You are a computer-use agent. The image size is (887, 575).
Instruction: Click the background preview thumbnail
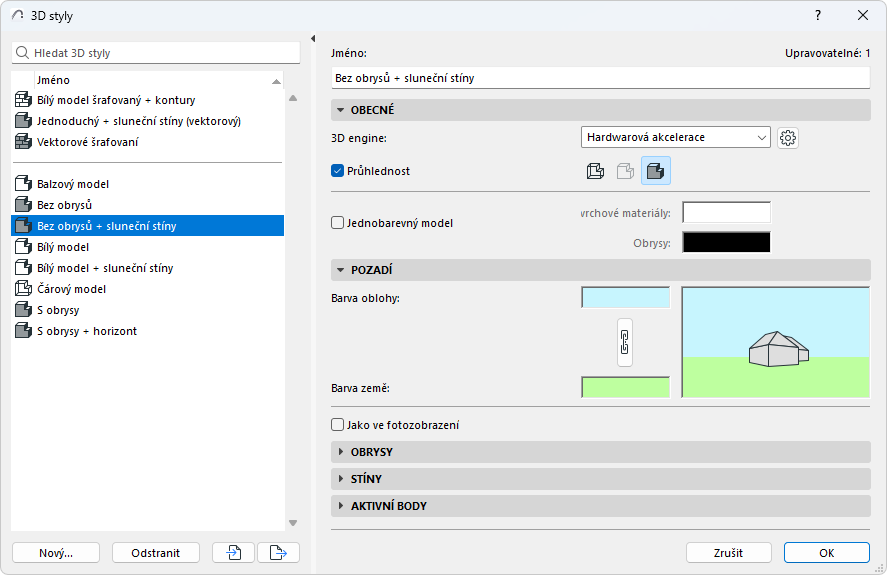(x=776, y=342)
